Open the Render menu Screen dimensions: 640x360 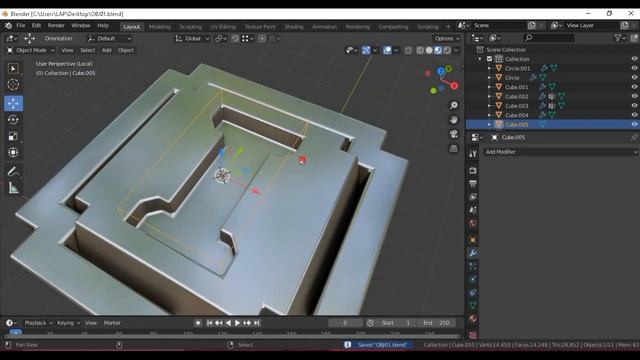pyautogui.click(x=56, y=25)
